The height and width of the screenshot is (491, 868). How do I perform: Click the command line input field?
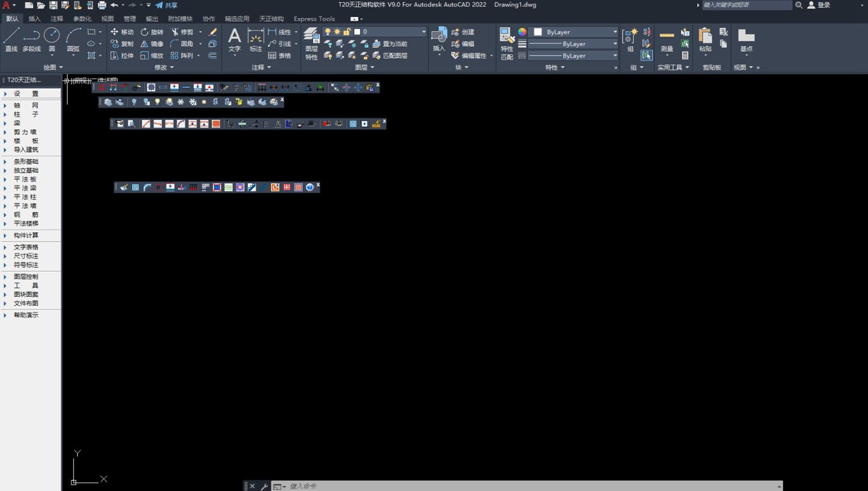(x=531, y=486)
